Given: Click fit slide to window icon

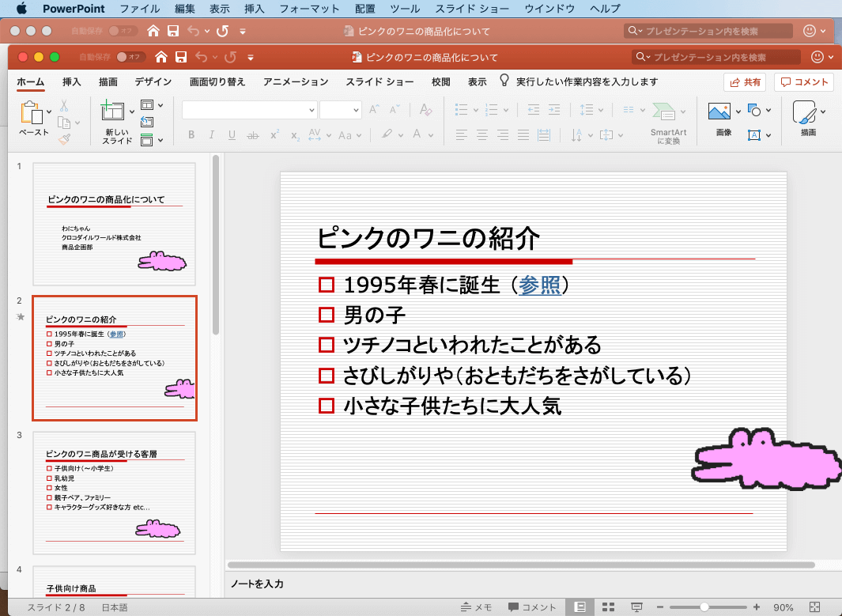Looking at the screenshot, I should [815, 607].
